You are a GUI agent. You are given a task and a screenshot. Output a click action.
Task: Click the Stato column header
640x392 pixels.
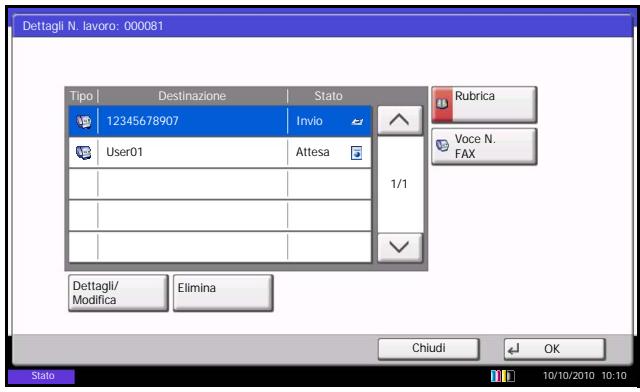pyautogui.click(x=328, y=96)
